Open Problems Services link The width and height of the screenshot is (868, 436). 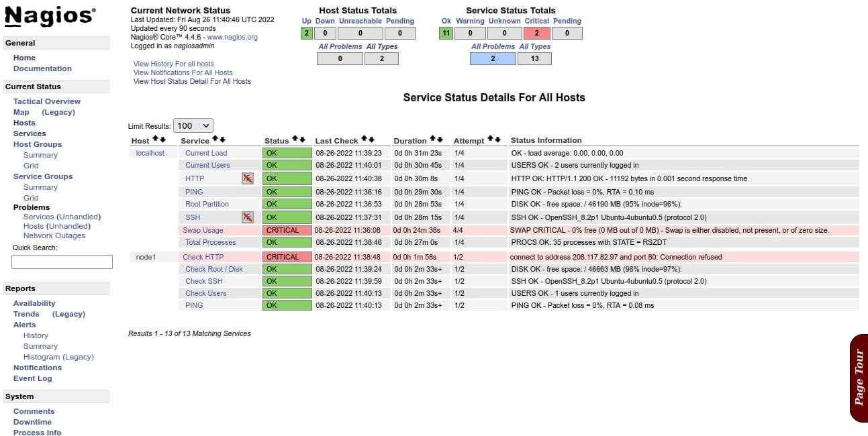tap(39, 217)
